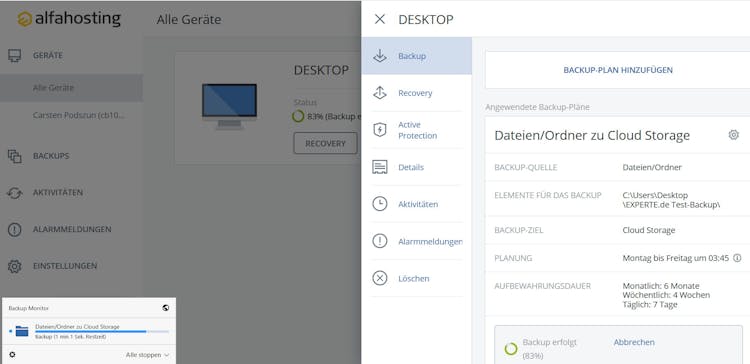Click the Active Protection shield icon
This screenshot has width=750, height=364.
pyautogui.click(x=380, y=130)
